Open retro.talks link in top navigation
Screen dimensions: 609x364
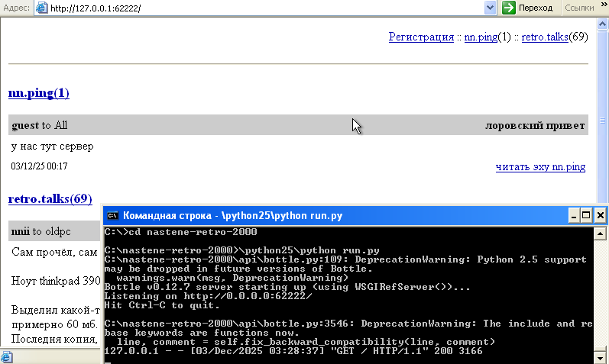pyautogui.click(x=545, y=37)
